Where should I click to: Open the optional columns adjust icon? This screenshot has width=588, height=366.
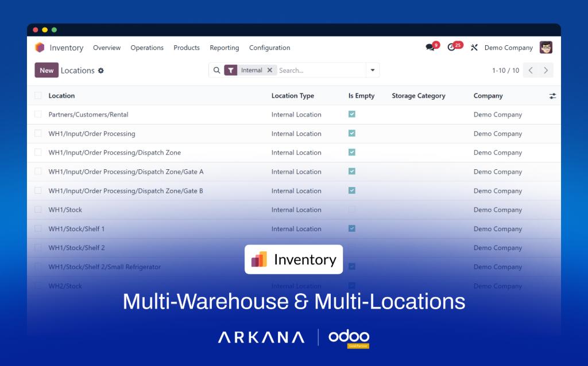pyautogui.click(x=552, y=96)
